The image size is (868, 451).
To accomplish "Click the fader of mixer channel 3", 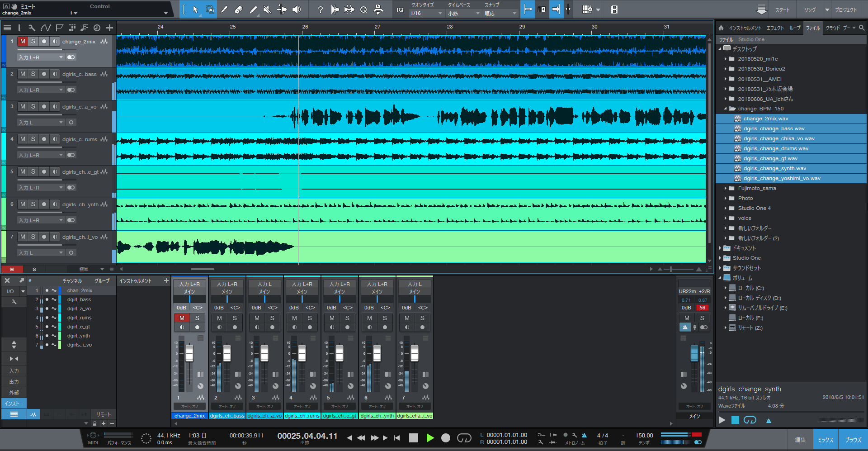I will click(264, 353).
